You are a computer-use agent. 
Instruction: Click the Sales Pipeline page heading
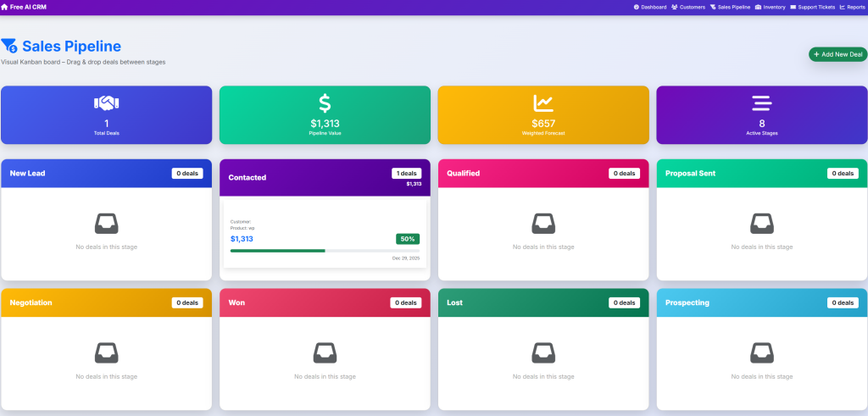(x=71, y=46)
